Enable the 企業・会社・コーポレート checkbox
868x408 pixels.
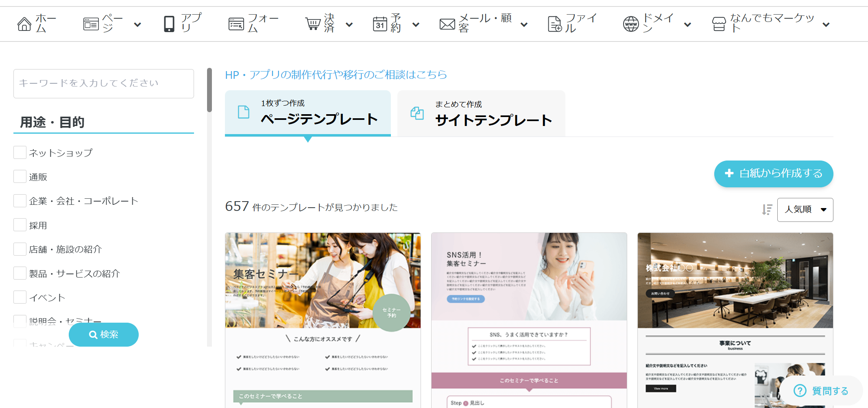point(20,201)
